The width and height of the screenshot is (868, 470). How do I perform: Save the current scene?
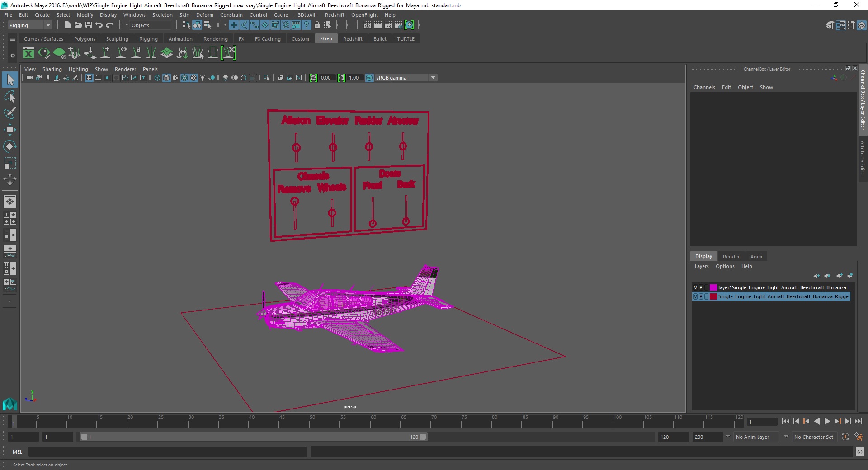tap(89, 25)
